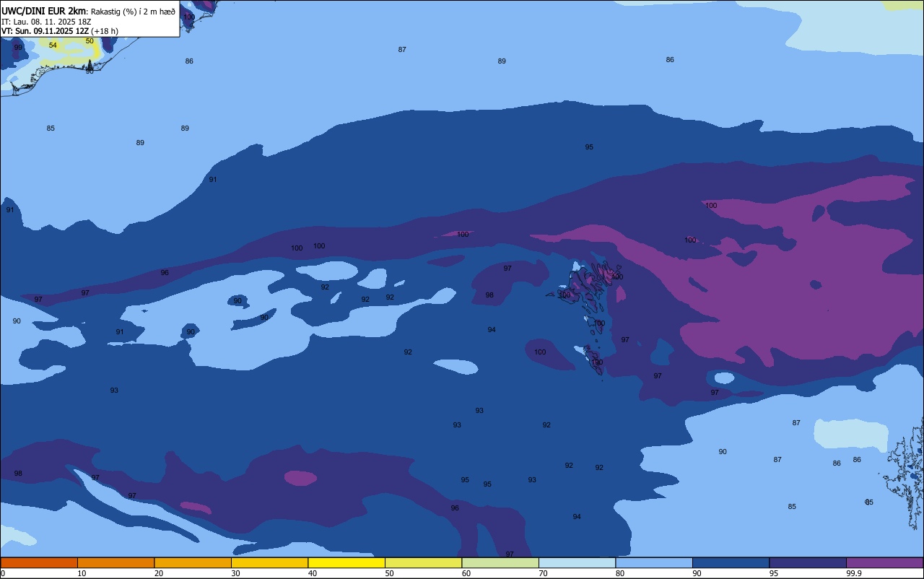Select the legend tick label '30'
This screenshot has height=579, width=924.
pos(235,573)
